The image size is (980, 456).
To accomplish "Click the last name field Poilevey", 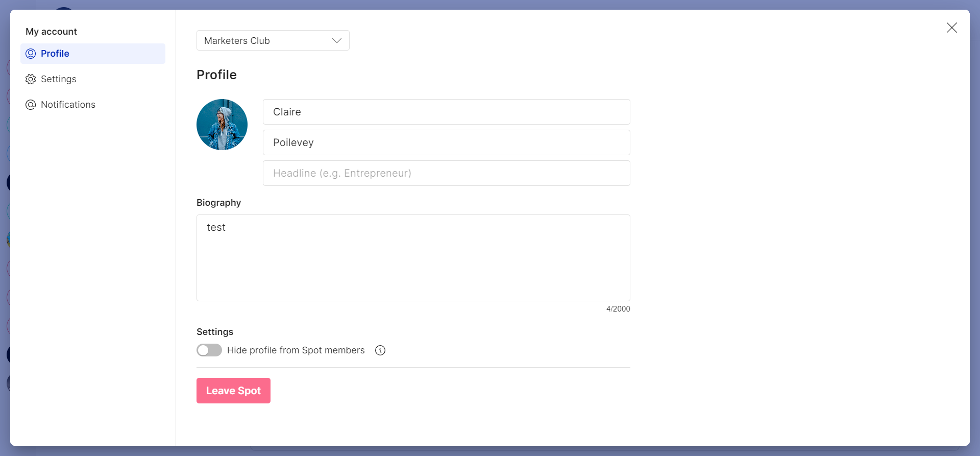I will point(446,142).
